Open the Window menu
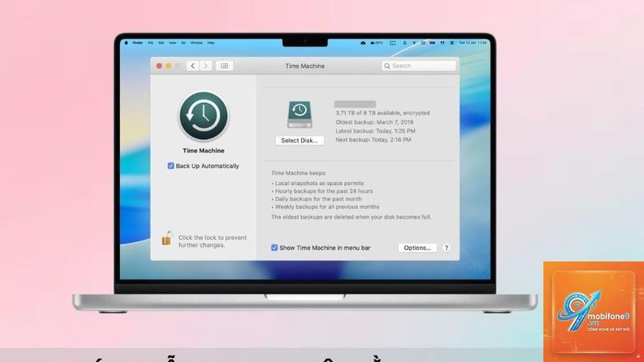The image size is (644, 362). 196,43
